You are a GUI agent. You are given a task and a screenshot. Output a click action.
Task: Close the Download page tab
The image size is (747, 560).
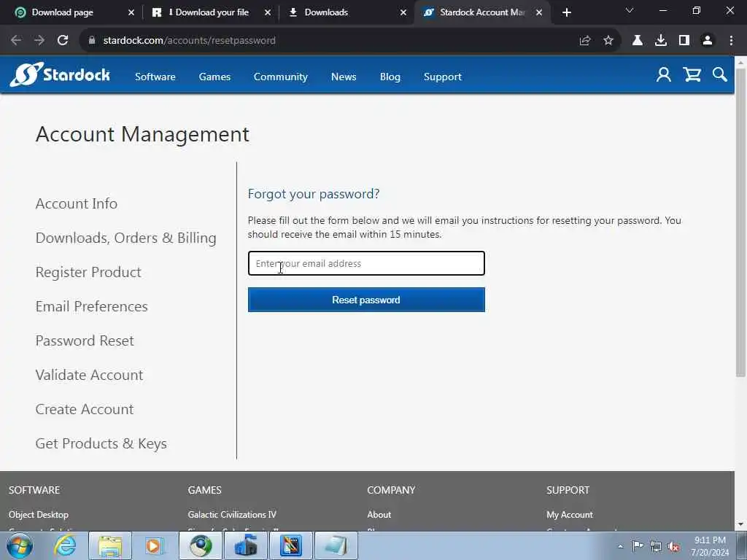131,12
